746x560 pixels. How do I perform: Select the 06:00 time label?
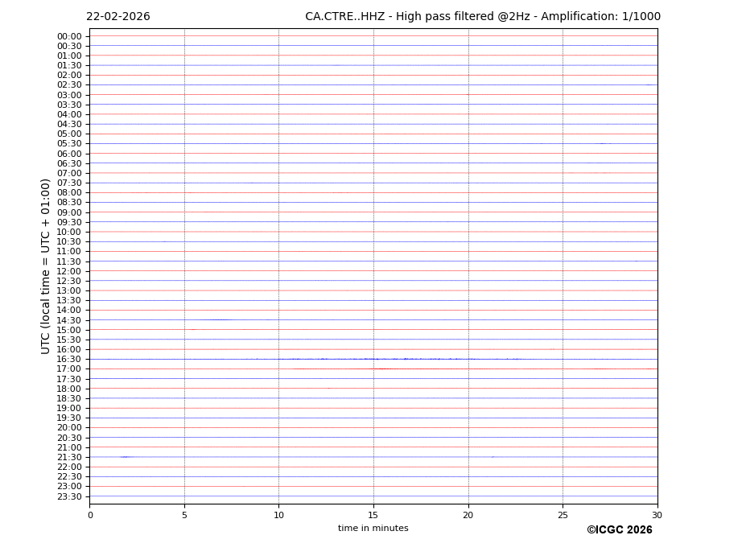[x=69, y=154]
